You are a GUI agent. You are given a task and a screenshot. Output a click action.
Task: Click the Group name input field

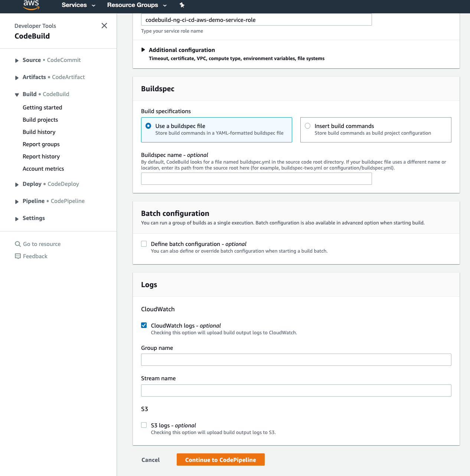296,360
